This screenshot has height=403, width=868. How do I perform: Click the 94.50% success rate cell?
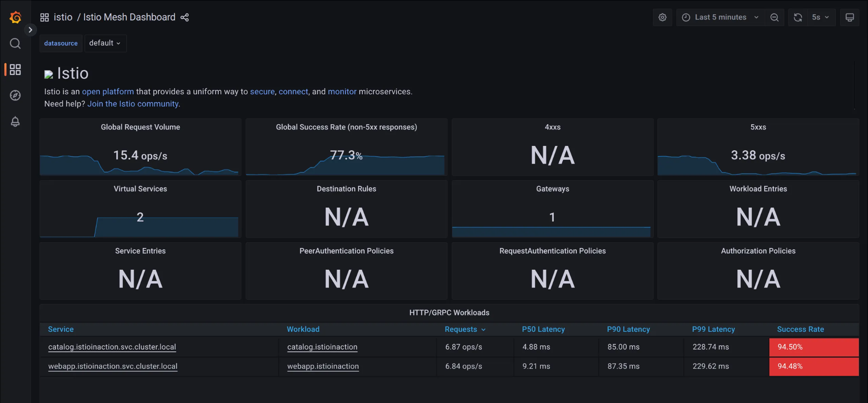pos(814,347)
